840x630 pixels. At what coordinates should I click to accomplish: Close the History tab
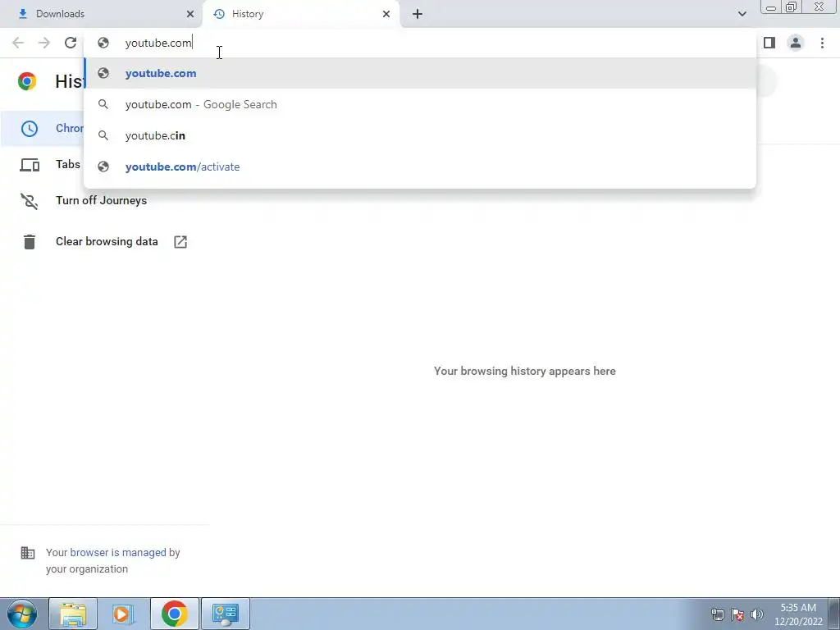(386, 14)
